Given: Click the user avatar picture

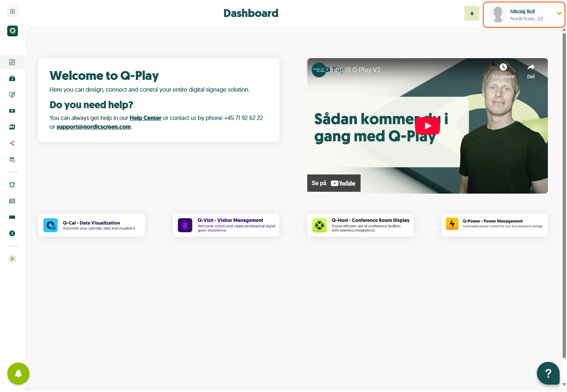Looking at the screenshot, I should [x=498, y=14].
